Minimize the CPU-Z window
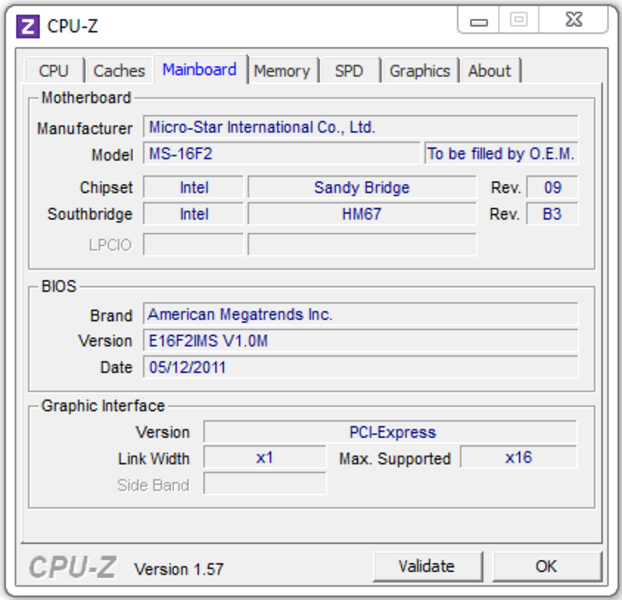This screenshot has height=600, width=622. coord(478,20)
